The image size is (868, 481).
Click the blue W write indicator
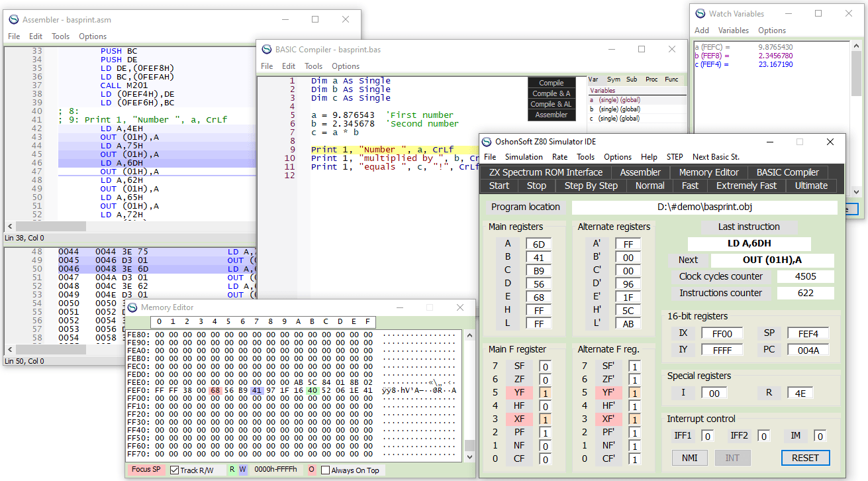[242, 470]
